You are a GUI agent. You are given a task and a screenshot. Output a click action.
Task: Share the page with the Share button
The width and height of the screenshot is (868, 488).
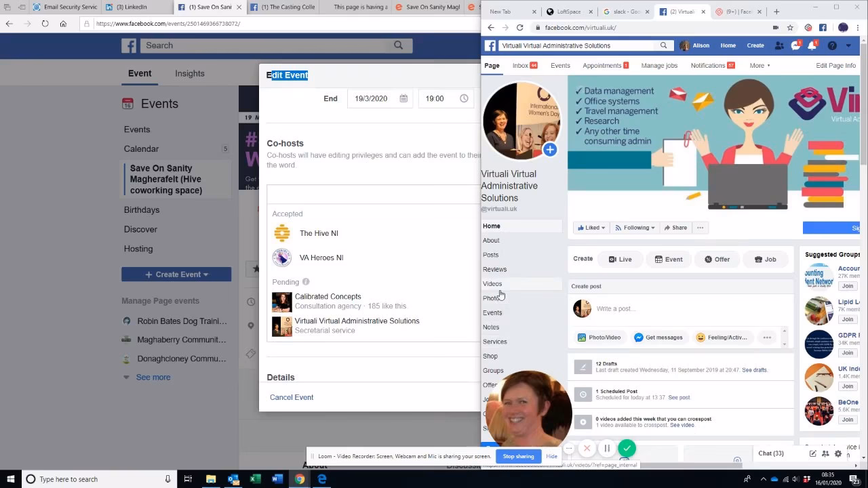[x=675, y=228]
